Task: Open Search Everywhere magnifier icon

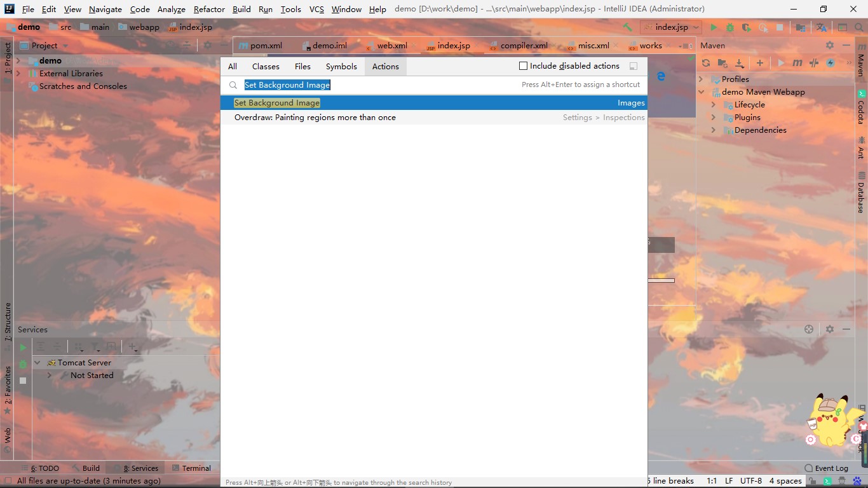Action: (x=859, y=27)
